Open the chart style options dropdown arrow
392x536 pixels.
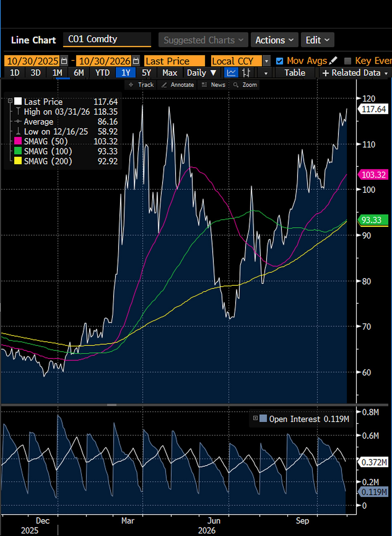click(266, 73)
